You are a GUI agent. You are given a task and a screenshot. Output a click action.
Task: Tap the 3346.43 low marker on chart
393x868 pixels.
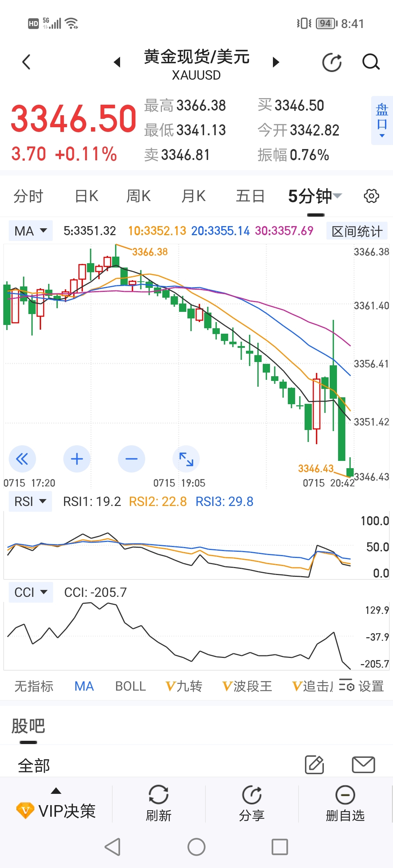click(316, 469)
